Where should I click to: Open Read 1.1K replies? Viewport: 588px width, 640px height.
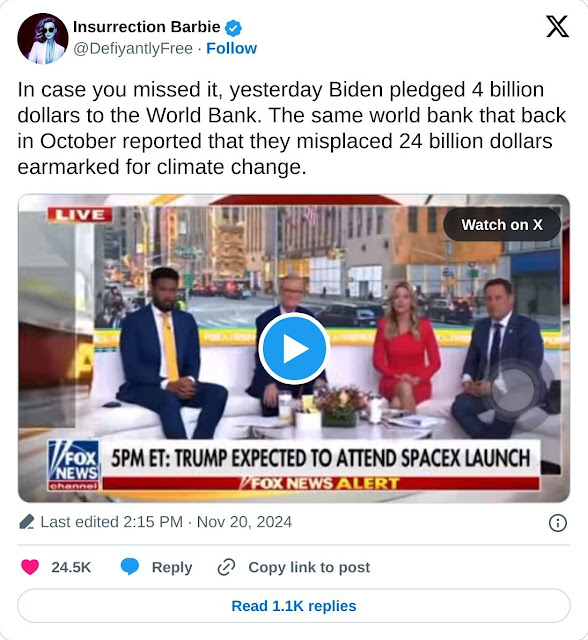click(294, 606)
